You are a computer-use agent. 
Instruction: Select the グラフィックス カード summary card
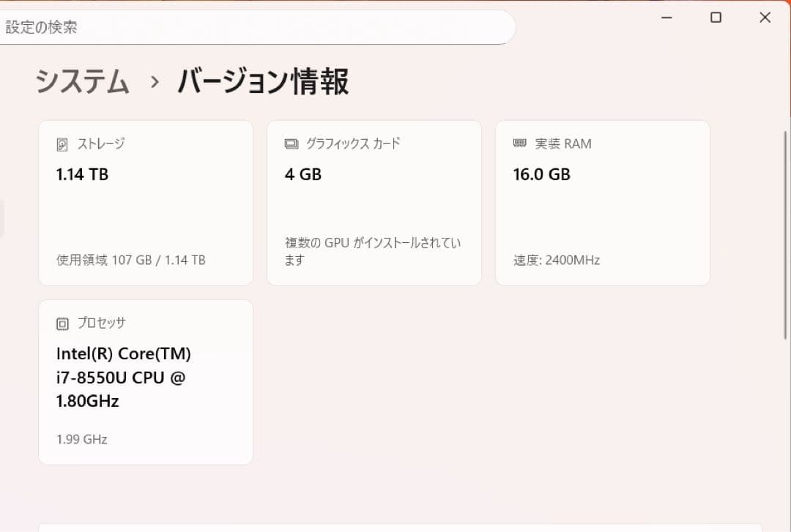(x=374, y=202)
